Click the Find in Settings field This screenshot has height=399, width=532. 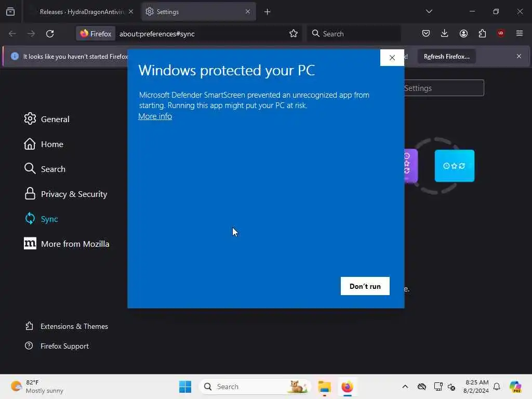tap(444, 88)
